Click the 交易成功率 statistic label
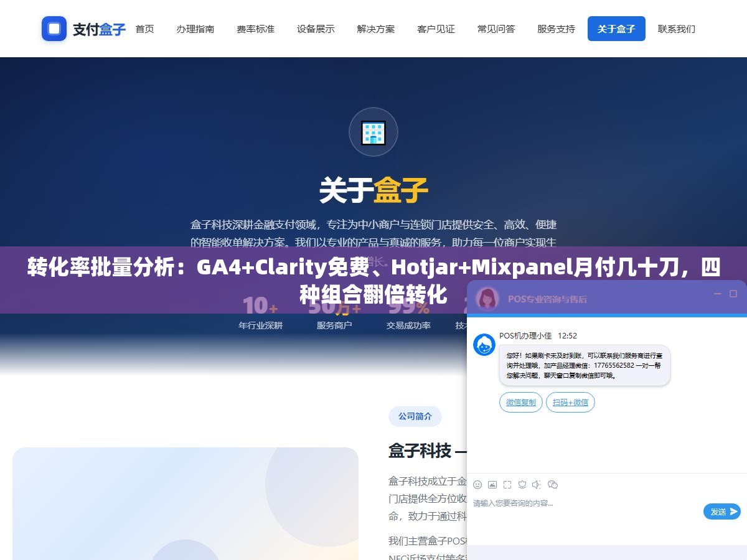Viewport: 747px width, 560px height. click(x=408, y=325)
